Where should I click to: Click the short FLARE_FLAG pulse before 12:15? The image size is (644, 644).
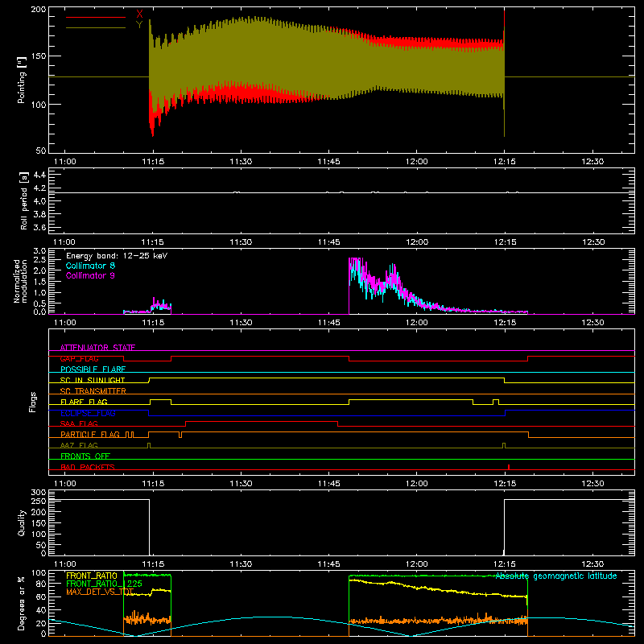496,402
